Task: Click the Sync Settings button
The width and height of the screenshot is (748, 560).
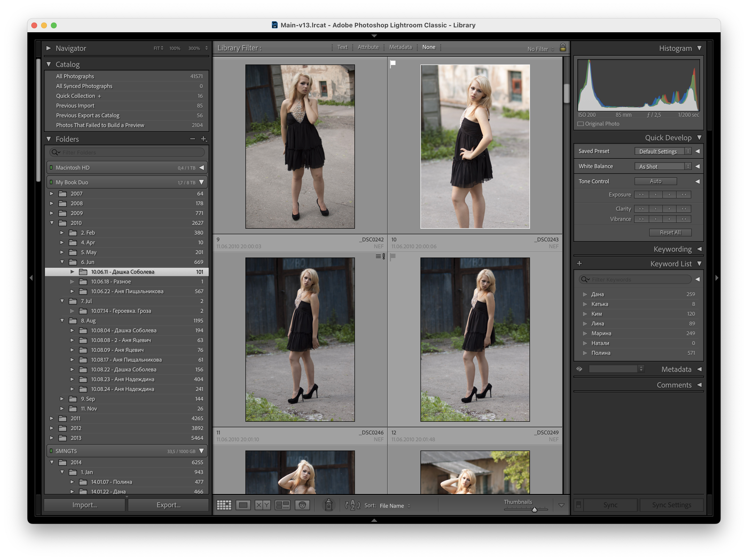Action: [671, 505]
